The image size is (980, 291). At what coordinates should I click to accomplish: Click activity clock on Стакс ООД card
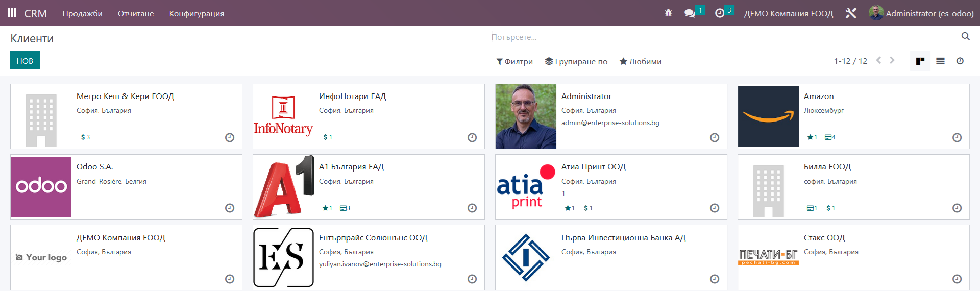(x=957, y=279)
